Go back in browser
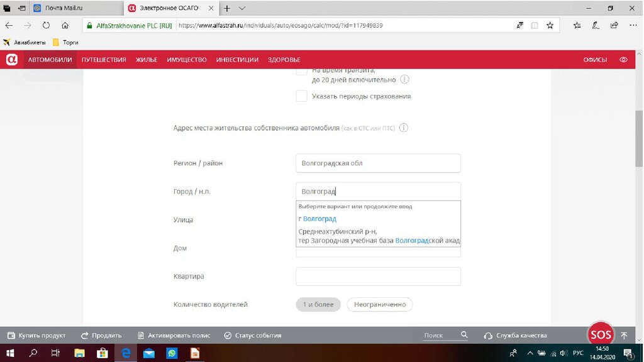 point(9,25)
